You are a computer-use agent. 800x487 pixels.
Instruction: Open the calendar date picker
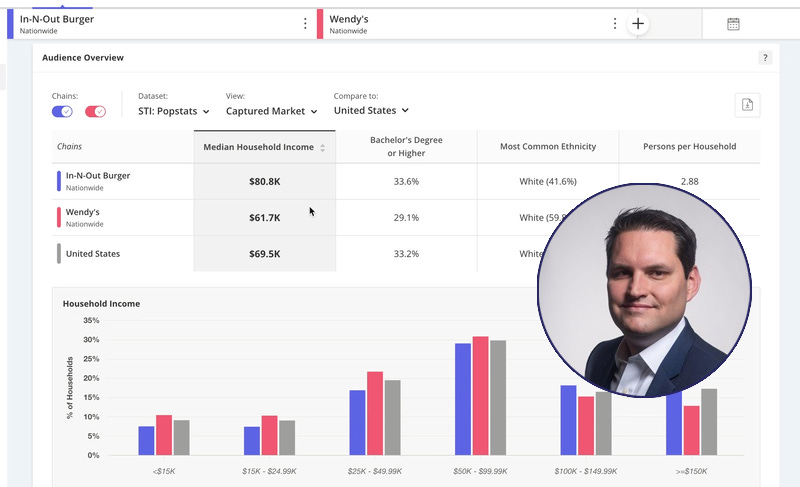(733, 24)
